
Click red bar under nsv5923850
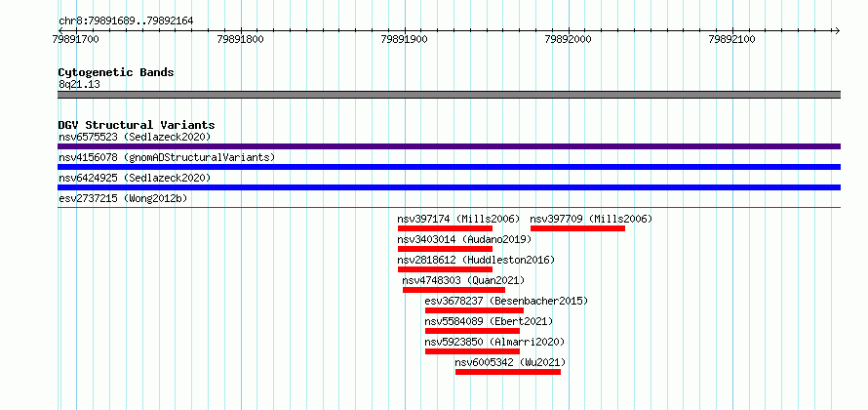click(472, 351)
